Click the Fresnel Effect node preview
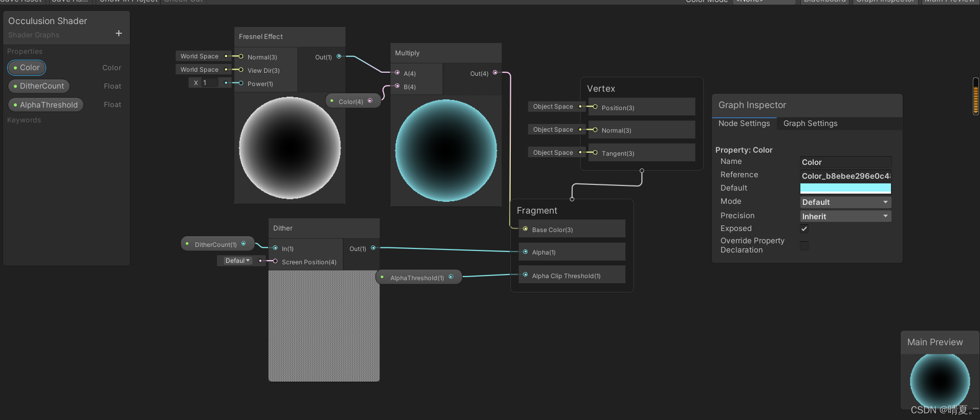This screenshot has height=420, width=980. 290,148
